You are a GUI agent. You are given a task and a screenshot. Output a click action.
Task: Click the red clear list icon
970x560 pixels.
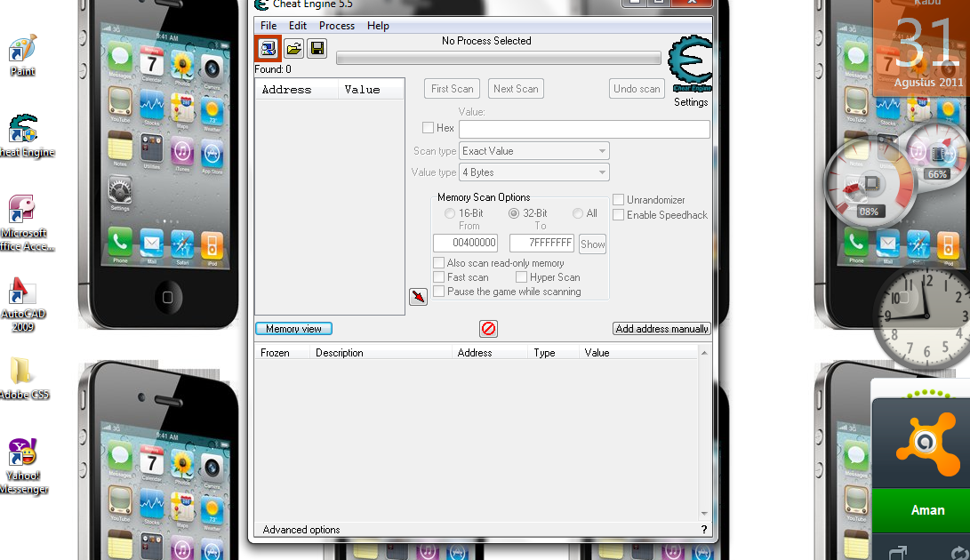pos(489,329)
